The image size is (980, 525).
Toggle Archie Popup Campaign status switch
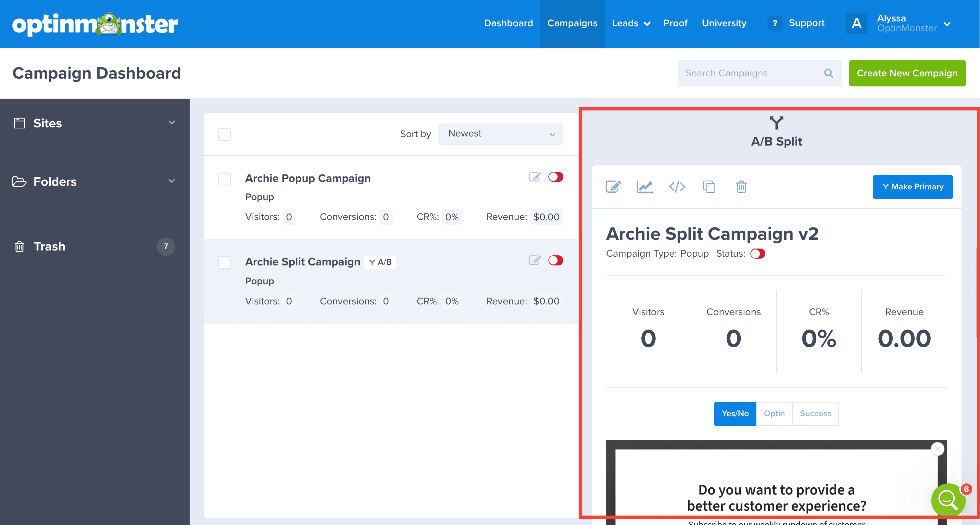pyautogui.click(x=556, y=177)
